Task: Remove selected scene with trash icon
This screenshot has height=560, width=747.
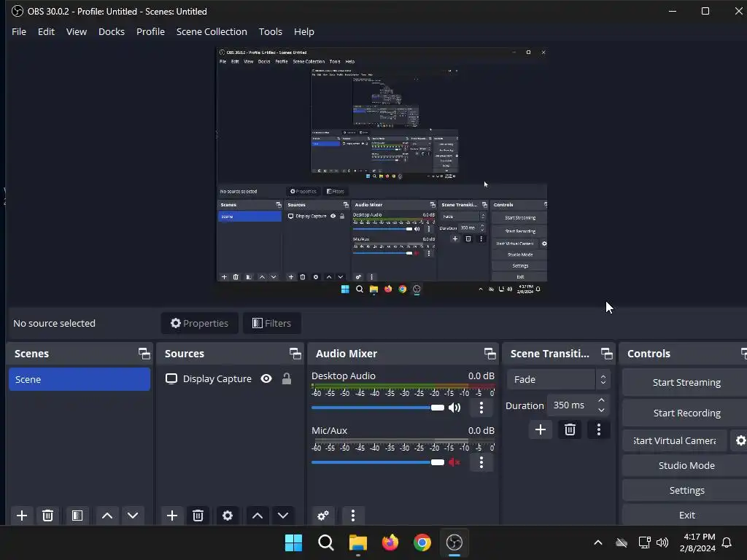Action: click(x=47, y=516)
